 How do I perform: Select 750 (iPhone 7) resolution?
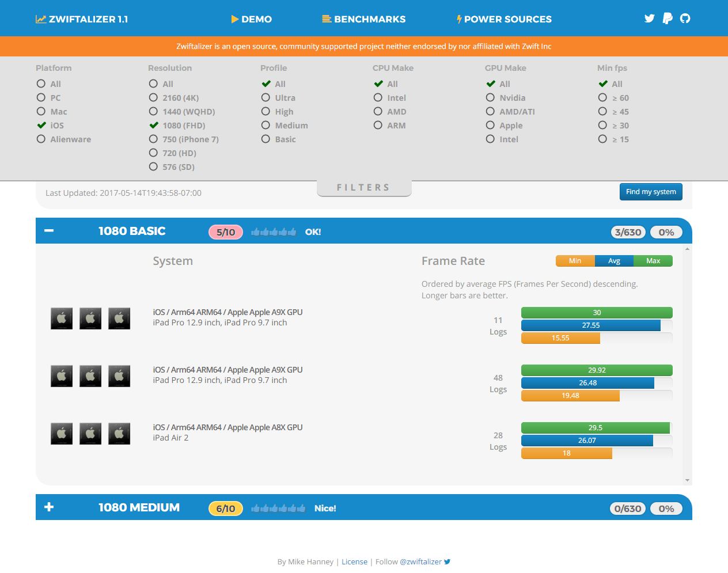pos(184,139)
